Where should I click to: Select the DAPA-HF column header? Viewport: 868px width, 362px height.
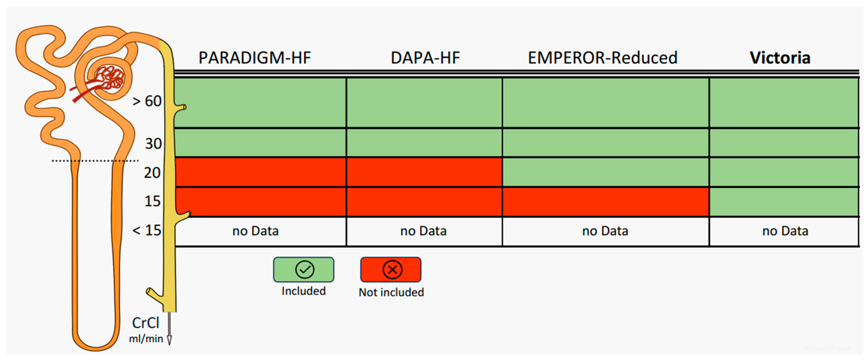[425, 58]
